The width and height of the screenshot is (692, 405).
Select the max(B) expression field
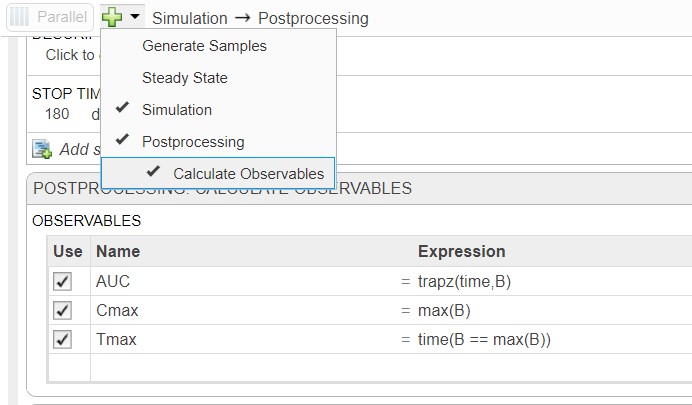[444, 310]
